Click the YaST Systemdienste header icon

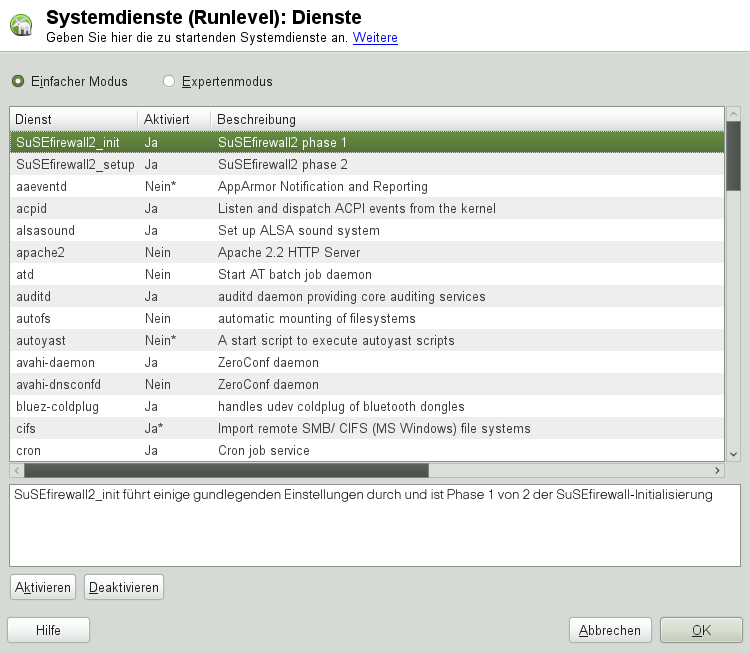pos(21,25)
